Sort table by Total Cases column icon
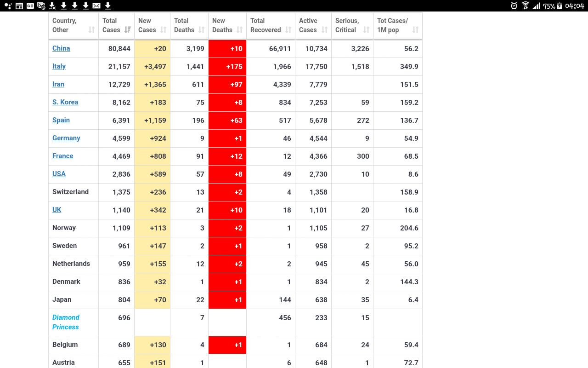588x368 pixels. 128,30
